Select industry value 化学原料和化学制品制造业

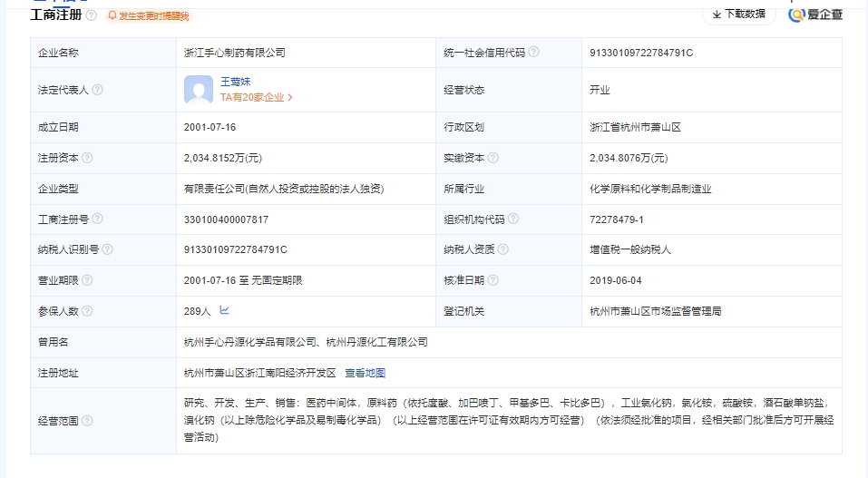tap(650, 189)
